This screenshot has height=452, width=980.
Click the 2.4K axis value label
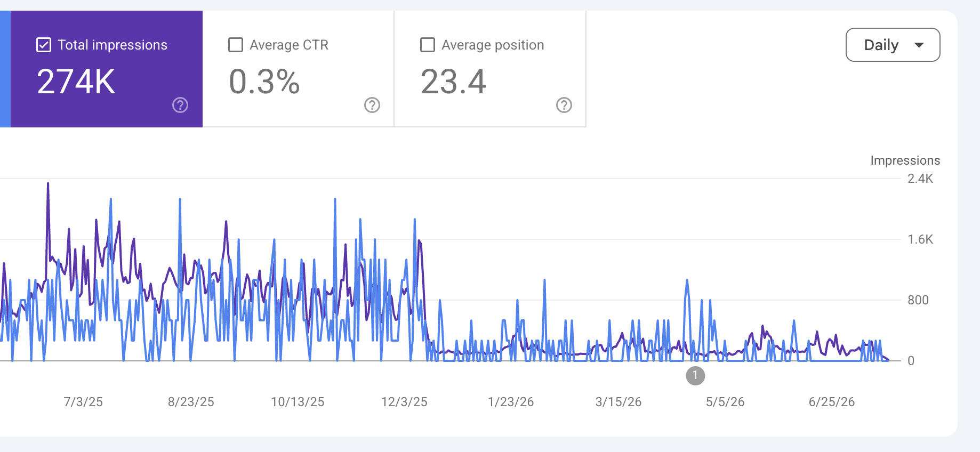[x=920, y=179]
